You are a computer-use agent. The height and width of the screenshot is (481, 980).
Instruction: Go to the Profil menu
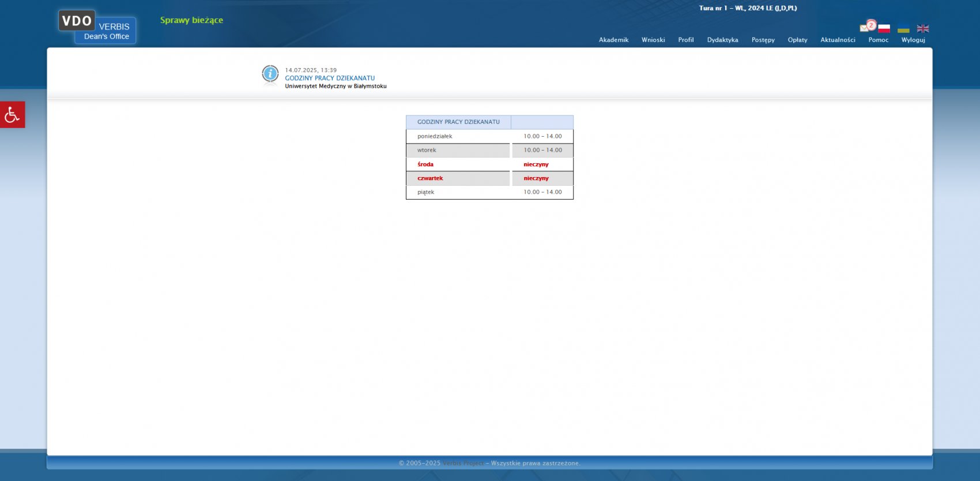[685, 40]
